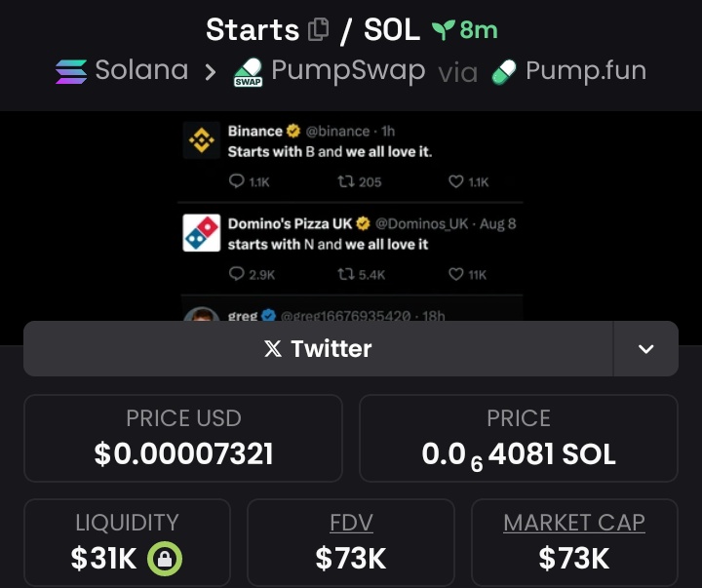Click the PRICE USD box
Screen dimensions: 702x588
[183, 438]
